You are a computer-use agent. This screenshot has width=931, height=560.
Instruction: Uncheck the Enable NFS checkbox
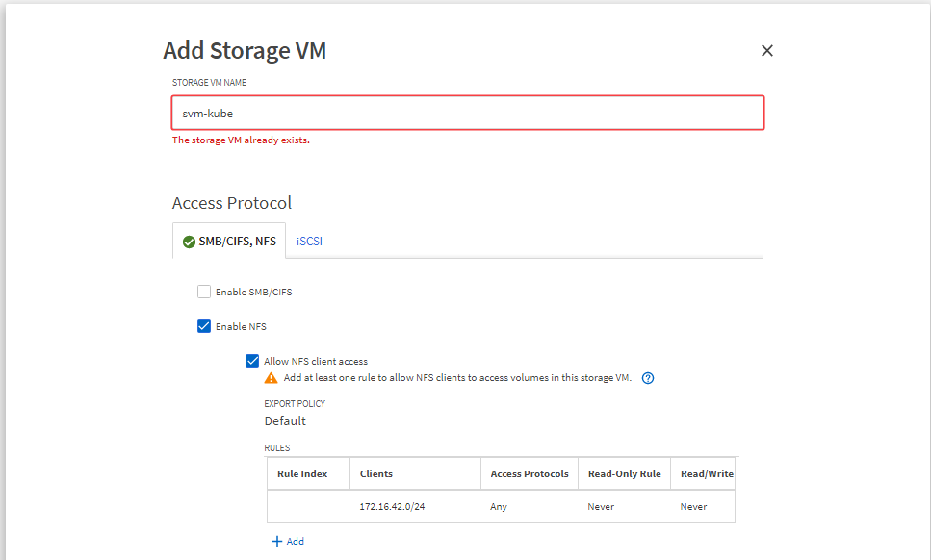coord(204,326)
